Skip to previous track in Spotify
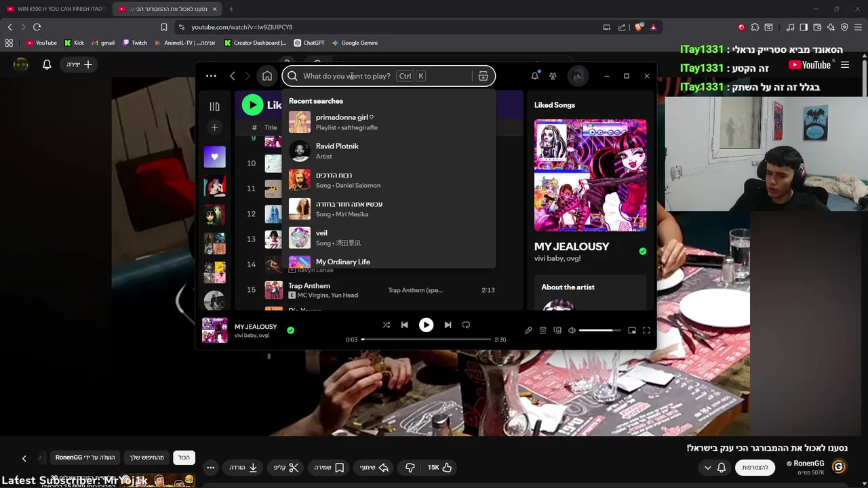 click(404, 325)
